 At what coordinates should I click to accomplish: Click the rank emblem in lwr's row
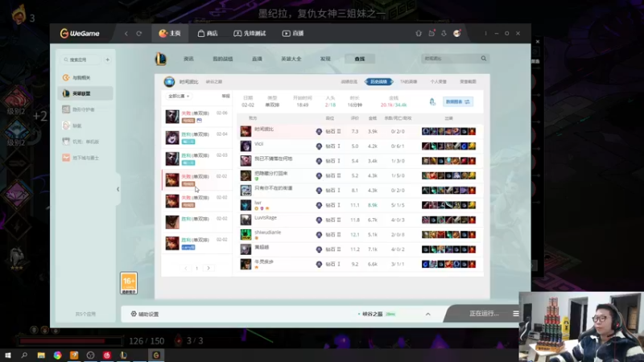click(x=319, y=205)
